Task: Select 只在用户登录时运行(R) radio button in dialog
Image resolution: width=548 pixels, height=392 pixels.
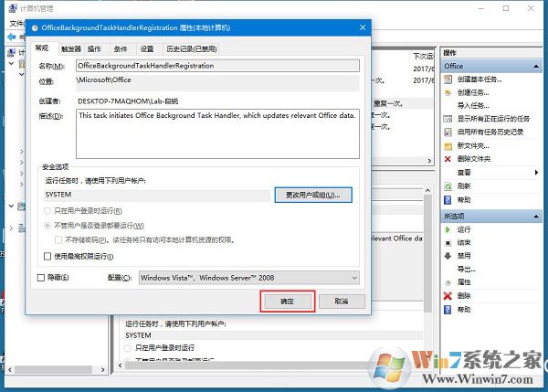Action: pos(47,211)
